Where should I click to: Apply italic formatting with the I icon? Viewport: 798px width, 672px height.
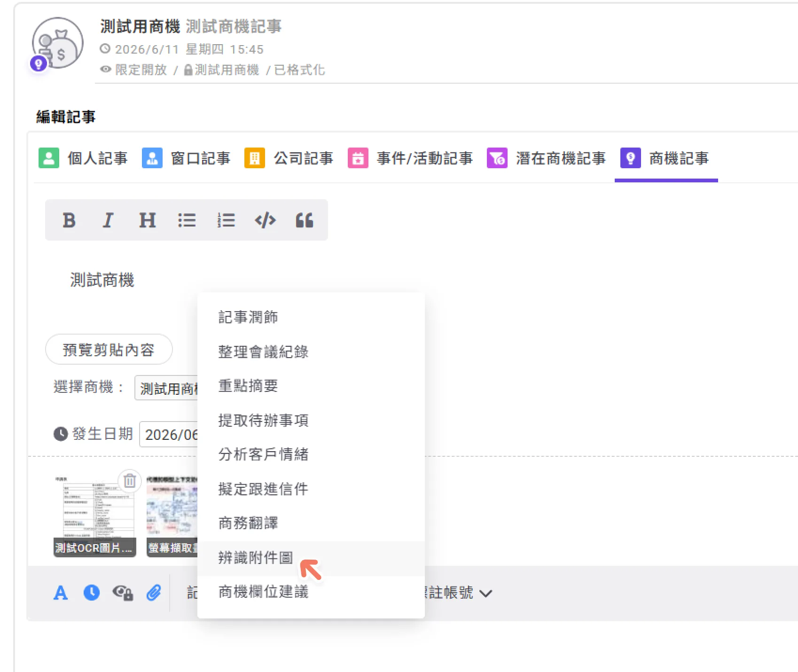tap(108, 220)
